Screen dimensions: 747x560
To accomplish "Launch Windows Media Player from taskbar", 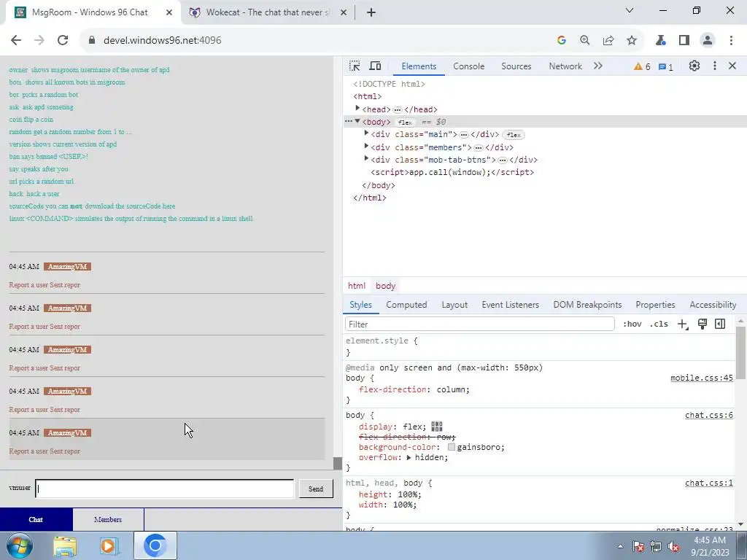I will tap(109, 545).
